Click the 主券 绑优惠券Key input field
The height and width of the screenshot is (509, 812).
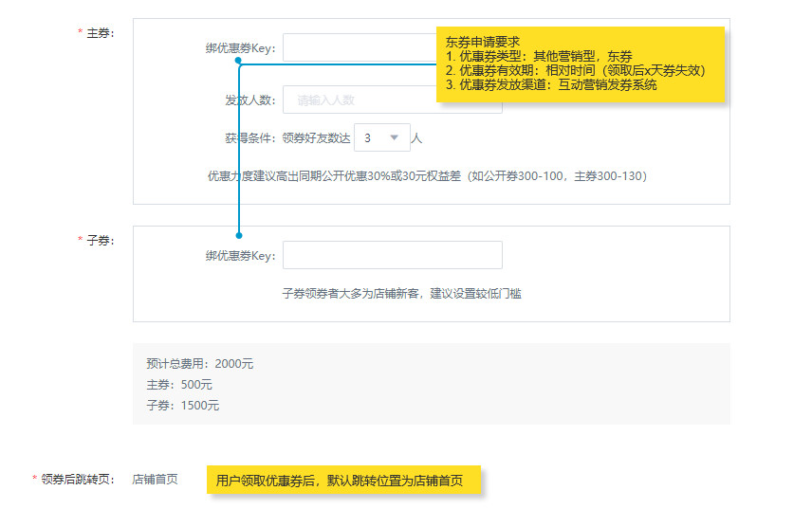tap(356, 47)
